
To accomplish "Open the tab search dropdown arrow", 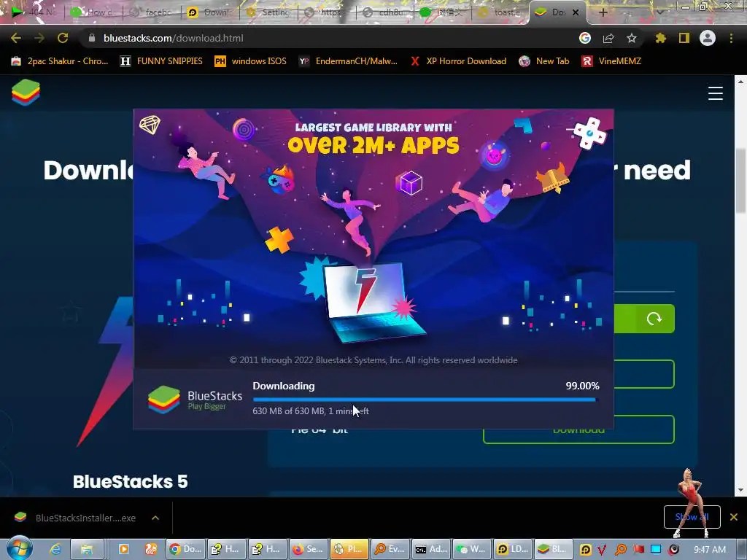I will tap(659, 12).
